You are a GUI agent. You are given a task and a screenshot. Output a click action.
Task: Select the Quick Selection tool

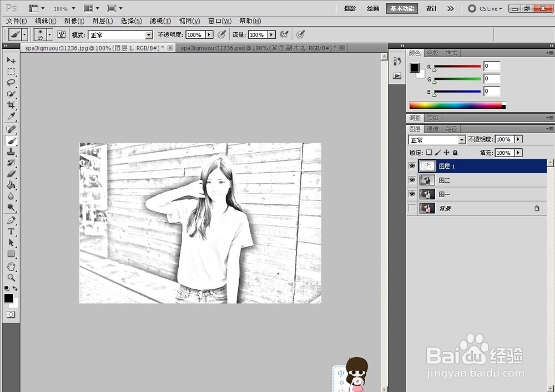(x=11, y=94)
